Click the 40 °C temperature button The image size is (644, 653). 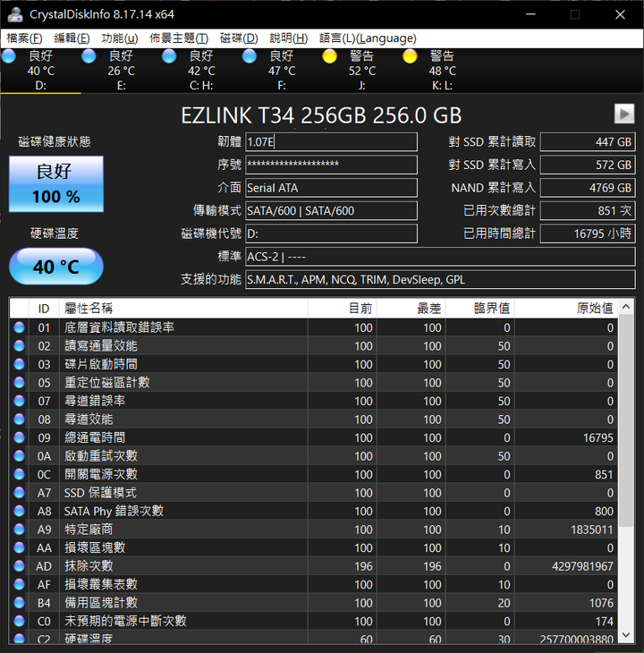pos(56,267)
